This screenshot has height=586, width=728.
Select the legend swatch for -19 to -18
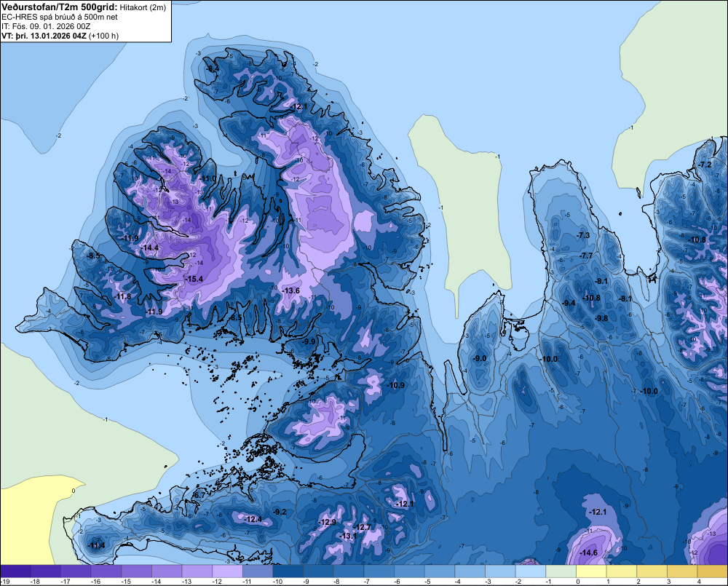(x=15, y=571)
